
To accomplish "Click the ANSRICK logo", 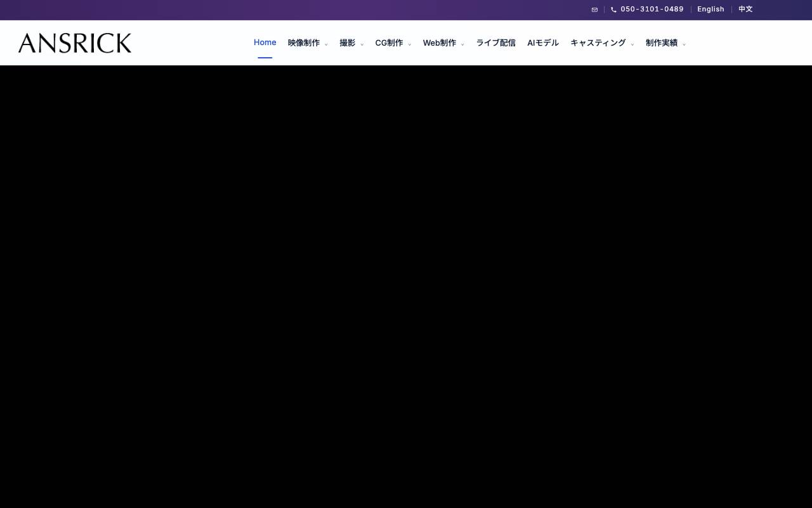I will [x=75, y=43].
